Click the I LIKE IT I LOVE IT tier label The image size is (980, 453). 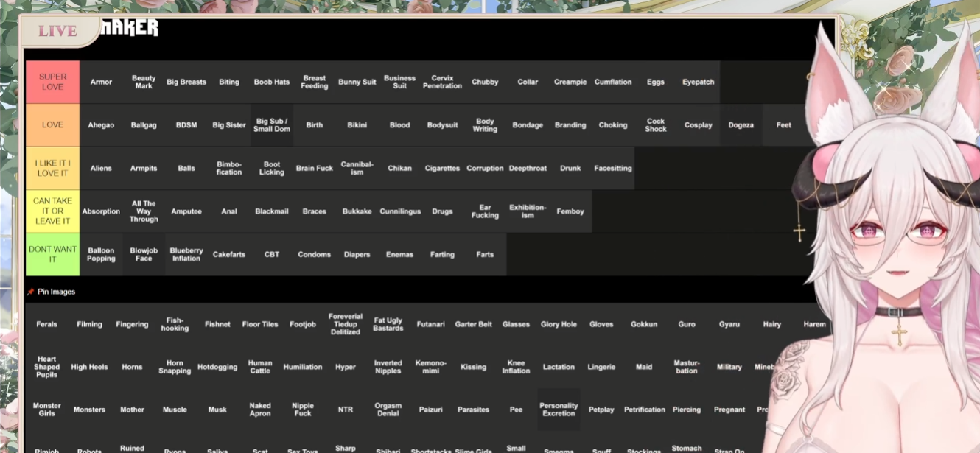point(52,168)
